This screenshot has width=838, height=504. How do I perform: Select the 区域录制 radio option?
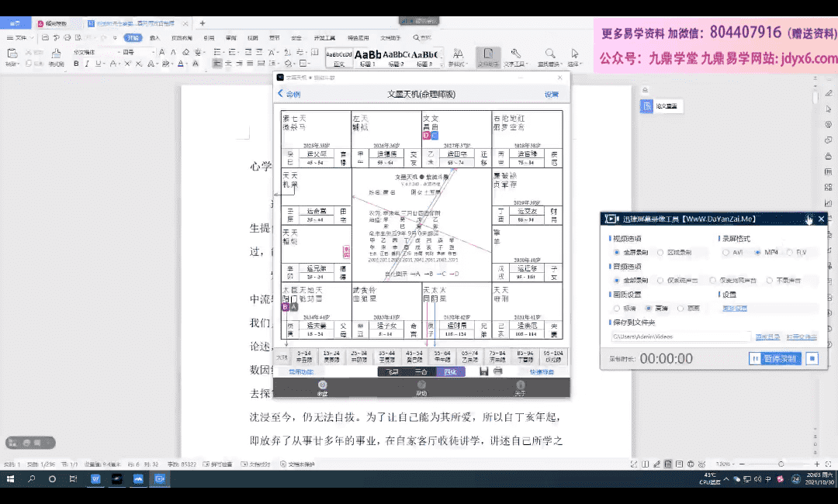coord(660,252)
